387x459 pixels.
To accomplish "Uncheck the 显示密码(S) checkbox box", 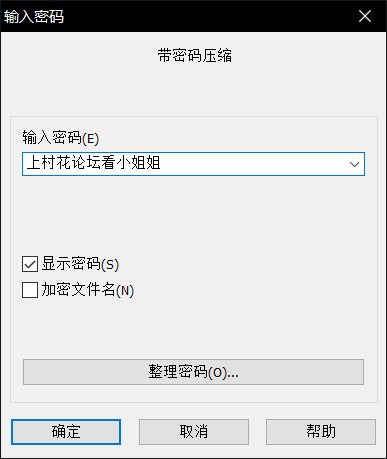I will click(30, 264).
